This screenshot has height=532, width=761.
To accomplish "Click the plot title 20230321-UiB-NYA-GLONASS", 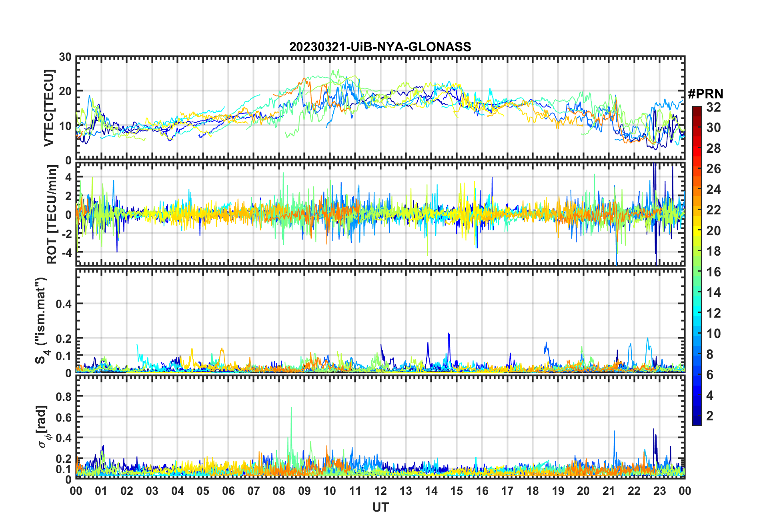I will pos(380,47).
